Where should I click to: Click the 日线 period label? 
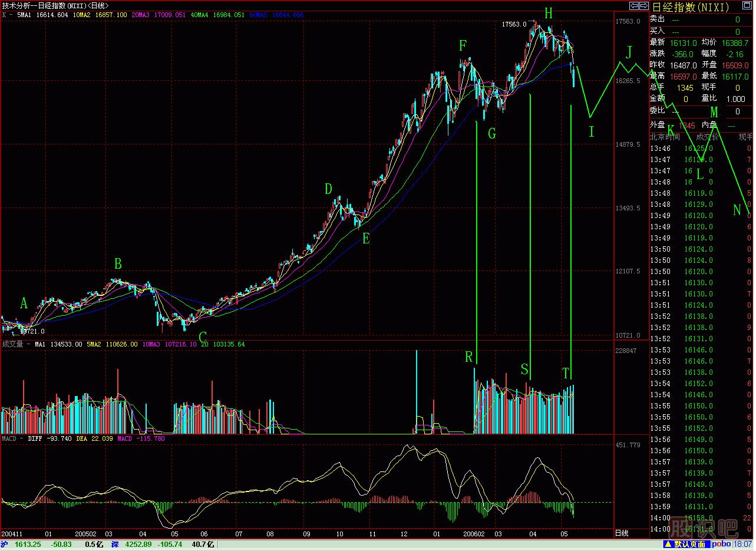point(622,533)
